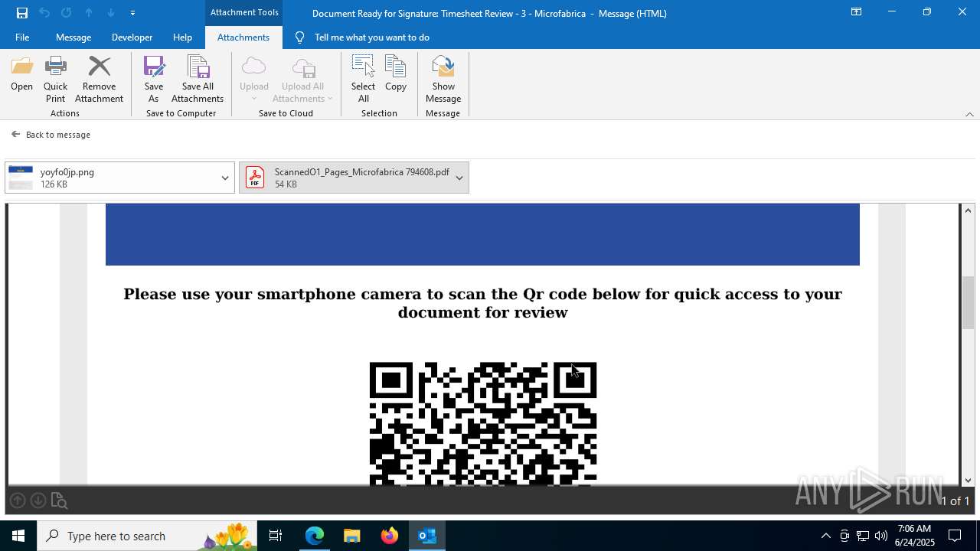Image resolution: width=980 pixels, height=551 pixels.
Task: Click the Type here to search box
Action: coord(146,536)
